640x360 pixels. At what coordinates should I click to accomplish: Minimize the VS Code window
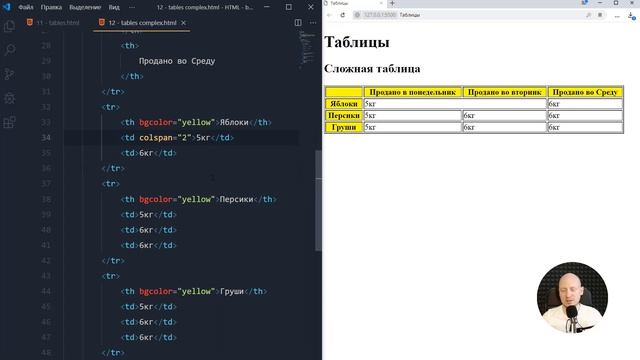coord(267,7)
